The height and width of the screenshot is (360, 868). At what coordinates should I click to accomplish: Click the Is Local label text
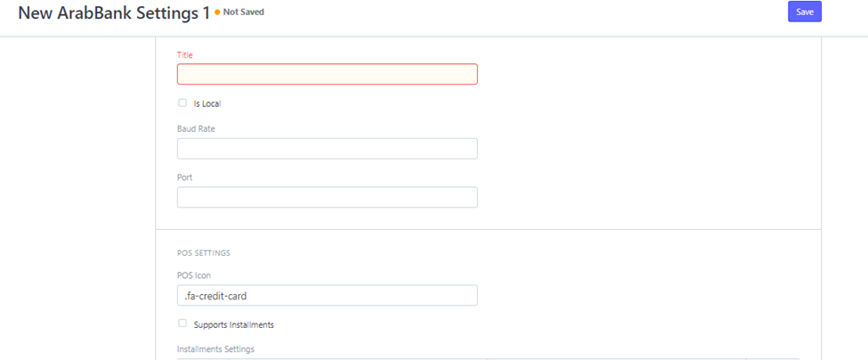click(207, 103)
